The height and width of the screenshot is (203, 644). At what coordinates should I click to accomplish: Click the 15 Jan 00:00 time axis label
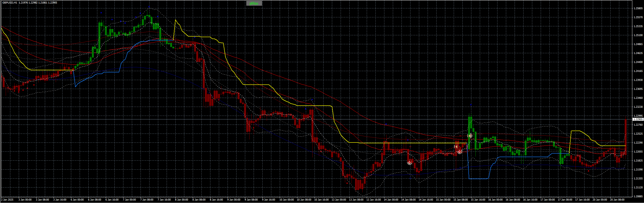click(443, 200)
